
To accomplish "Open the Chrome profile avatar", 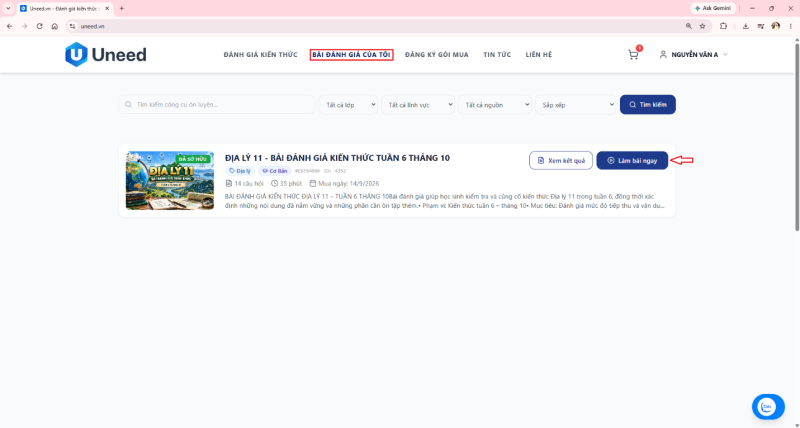I will (x=776, y=26).
